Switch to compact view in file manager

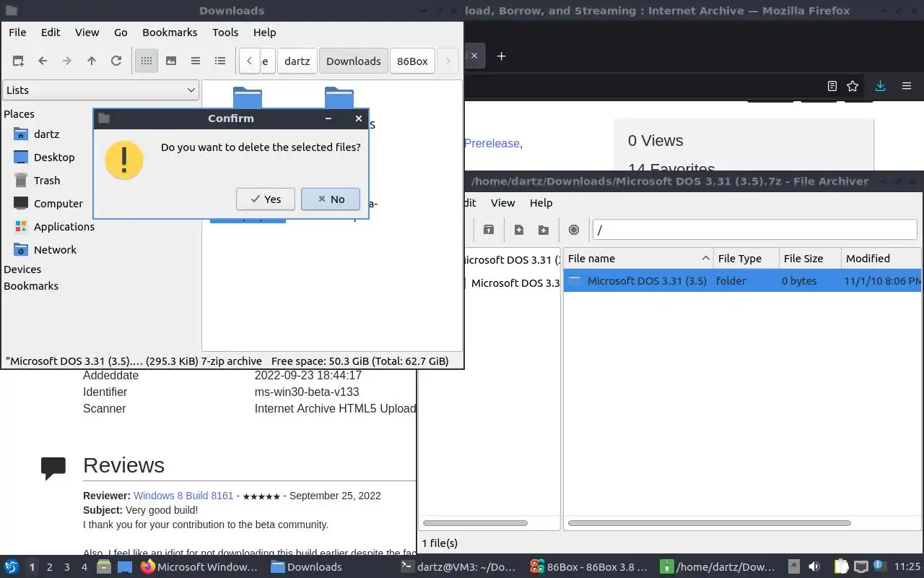tap(196, 61)
